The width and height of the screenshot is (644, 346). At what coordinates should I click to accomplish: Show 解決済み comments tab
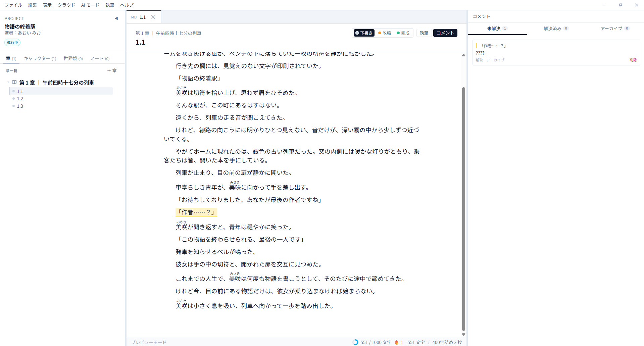point(556,29)
